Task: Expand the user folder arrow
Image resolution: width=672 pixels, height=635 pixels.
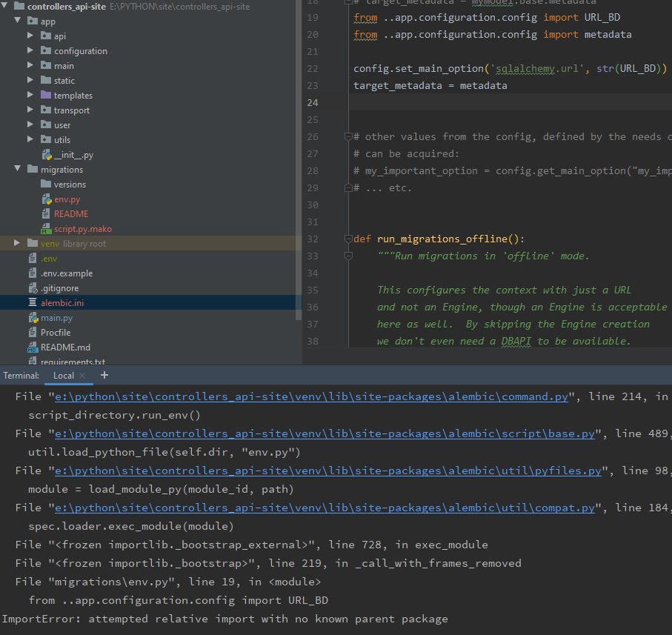Action: coord(30,124)
